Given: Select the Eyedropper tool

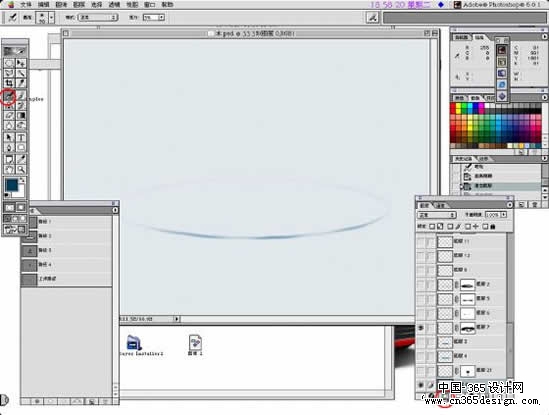Looking at the screenshot, I should click(x=21, y=160).
